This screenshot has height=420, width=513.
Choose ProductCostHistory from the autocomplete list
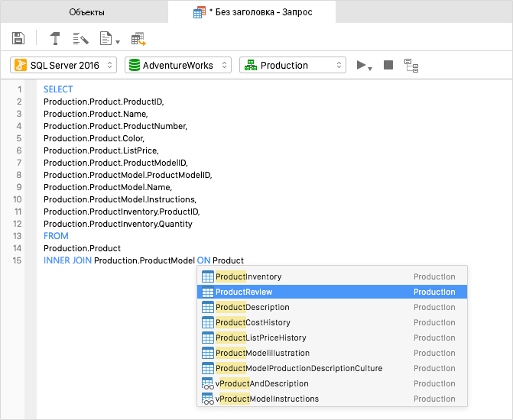click(332, 322)
